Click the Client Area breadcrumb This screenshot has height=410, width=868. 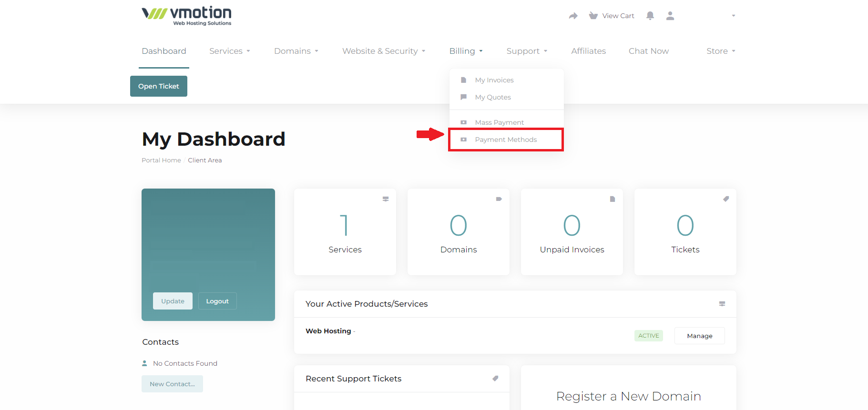(x=205, y=160)
